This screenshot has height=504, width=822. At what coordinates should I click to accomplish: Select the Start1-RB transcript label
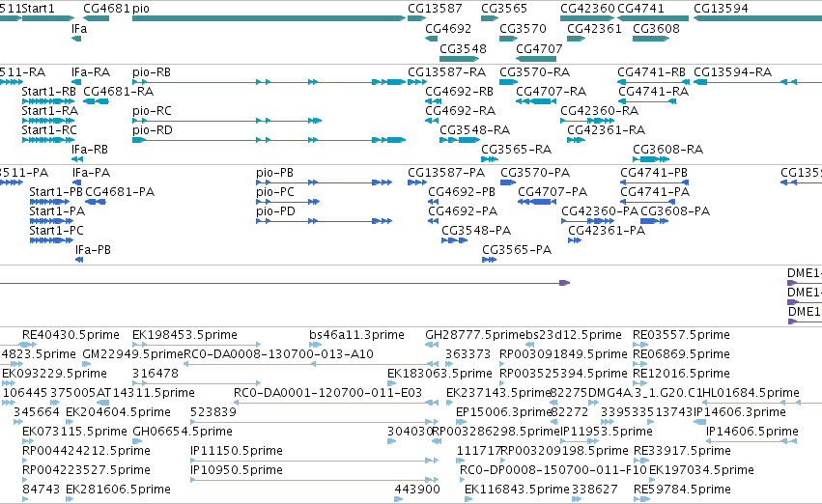tap(48, 91)
